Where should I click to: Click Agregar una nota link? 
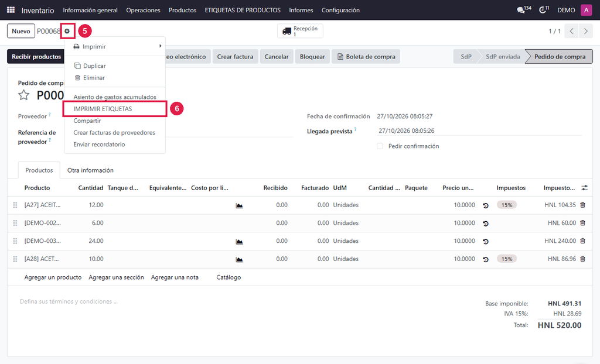click(x=175, y=277)
